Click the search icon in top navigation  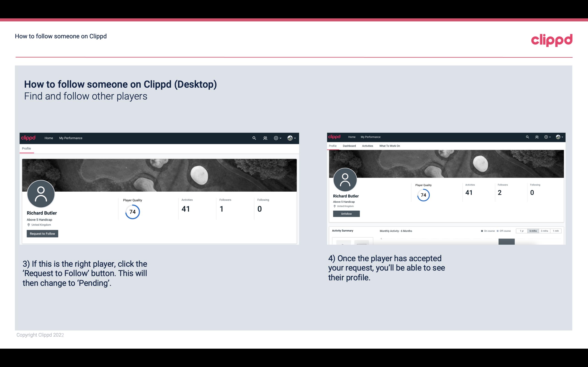pyautogui.click(x=254, y=138)
